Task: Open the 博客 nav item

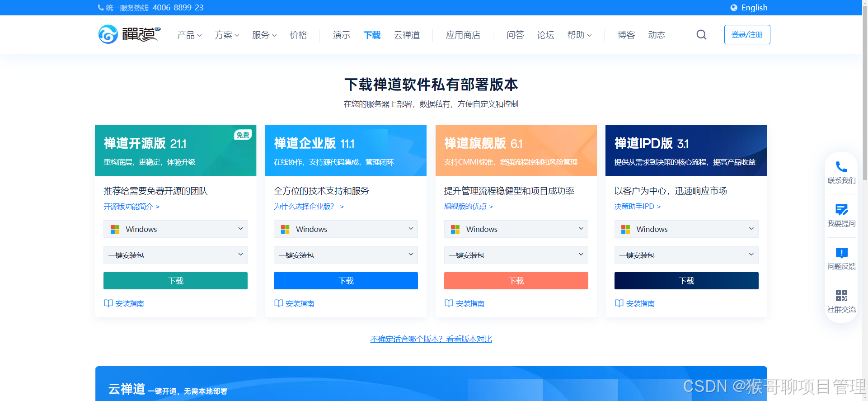Action: pyautogui.click(x=626, y=35)
